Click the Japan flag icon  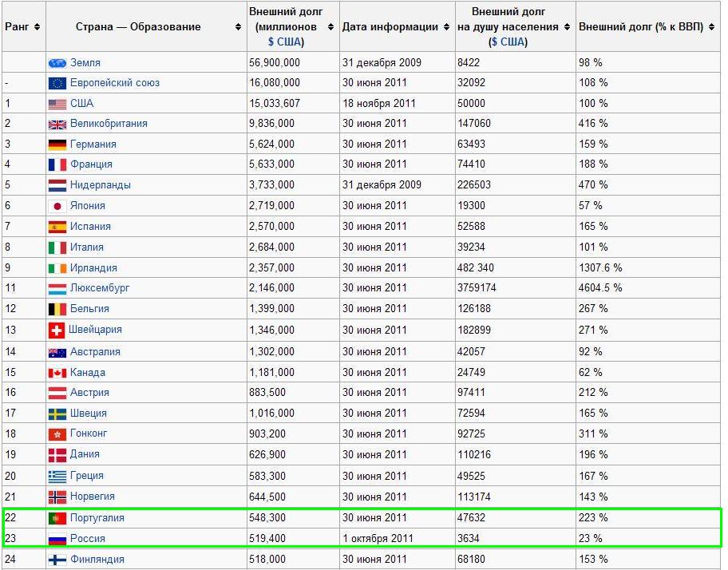pos(57,206)
